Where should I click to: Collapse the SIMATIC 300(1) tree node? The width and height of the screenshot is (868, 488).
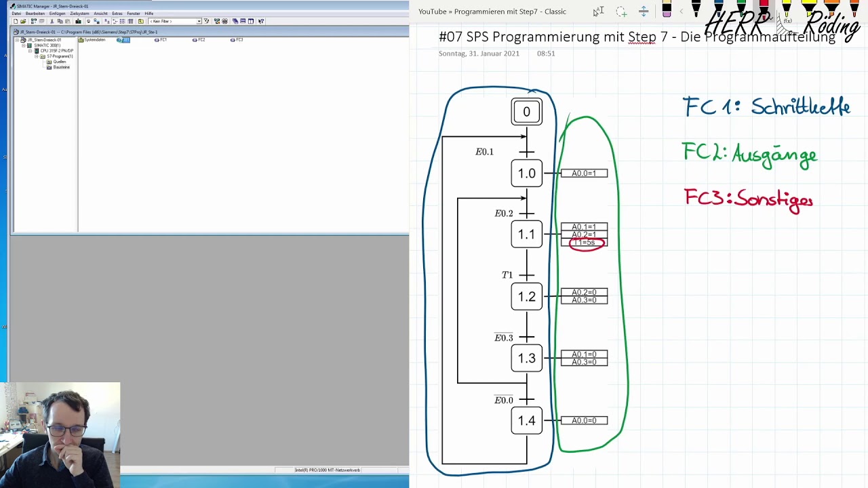24,45
